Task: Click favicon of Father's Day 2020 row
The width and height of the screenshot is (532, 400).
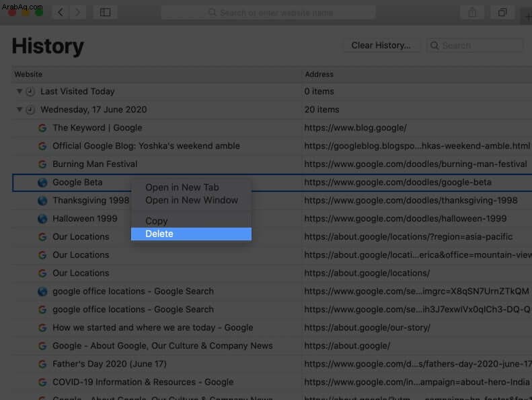Action: 42,364
